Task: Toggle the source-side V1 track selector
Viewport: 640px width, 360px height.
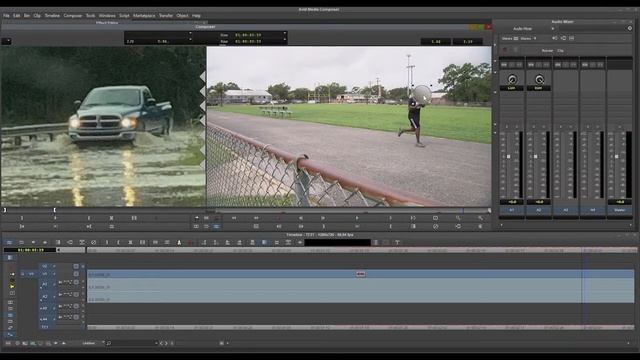Action: pyautogui.click(x=31, y=274)
